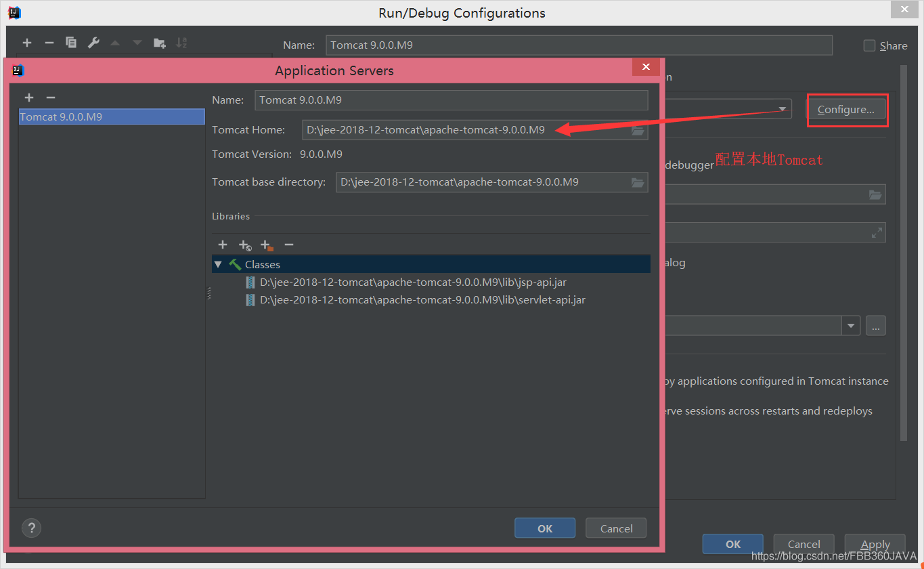The width and height of the screenshot is (924, 569).
Task: Add library from URL globe-plus icon
Action: (x=244, y=245)
